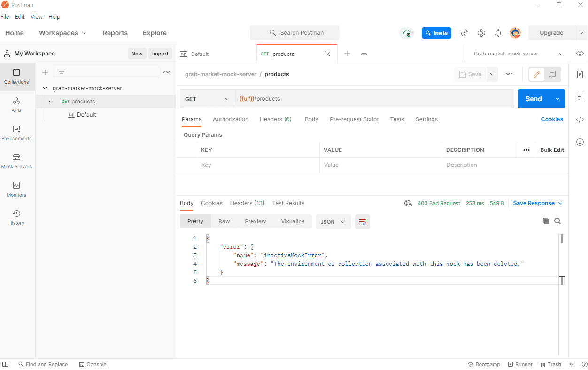Open the GET method dropdown
Image resolution: width=588 pixels, height=370 pixels.
207,99
